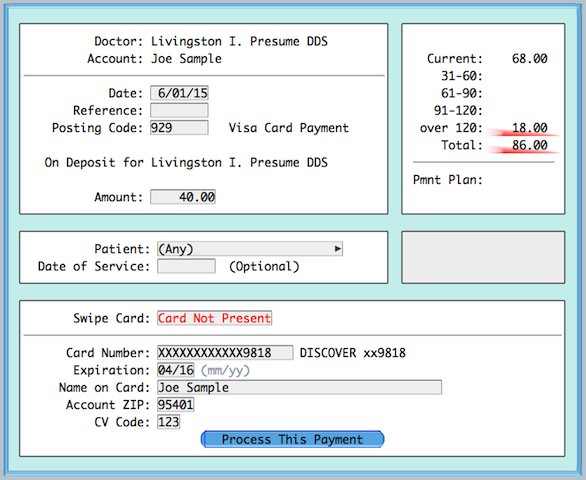Click the empty gray panel beside Patient
Viewport: 586px width, 480px height.
coord(483,257)
